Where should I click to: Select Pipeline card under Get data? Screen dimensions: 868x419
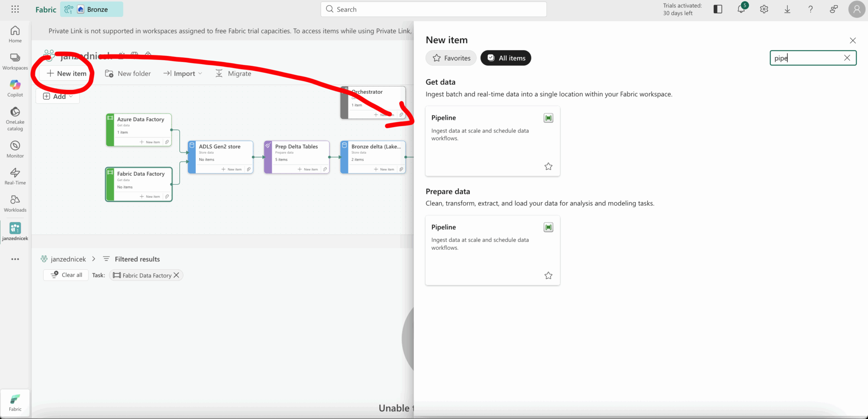(x=492, y=141)
